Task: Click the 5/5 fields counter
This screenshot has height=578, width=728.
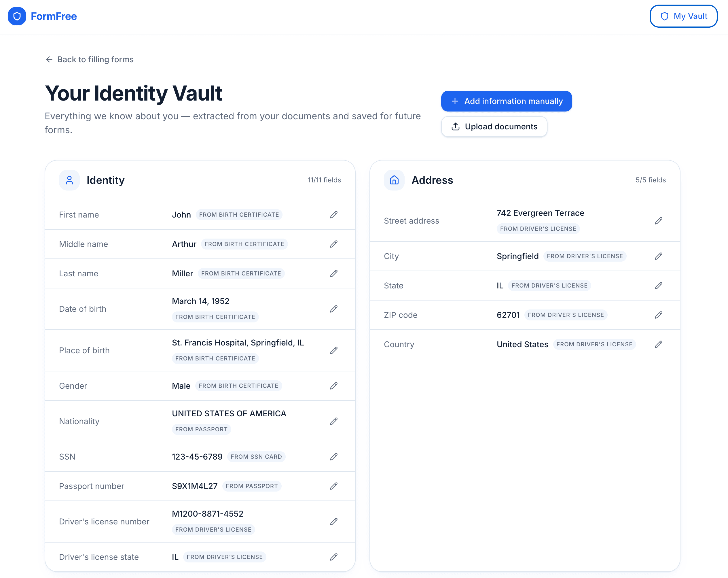Action: (650, 180)
